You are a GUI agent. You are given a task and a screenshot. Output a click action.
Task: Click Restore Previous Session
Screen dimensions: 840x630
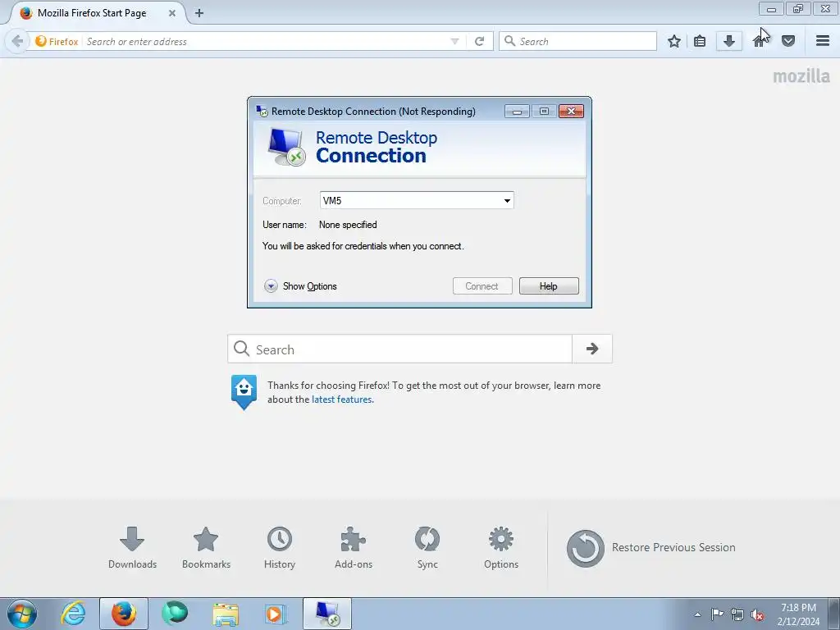(651, 548)
